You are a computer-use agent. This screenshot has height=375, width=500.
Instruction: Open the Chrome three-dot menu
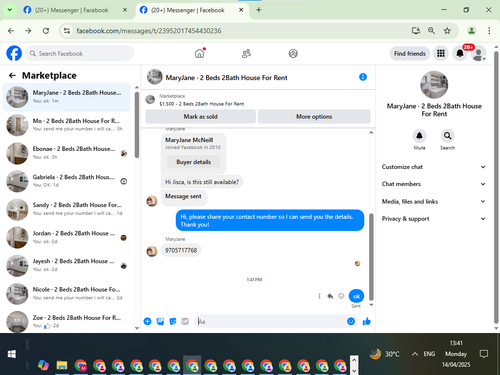coord(489,31)
